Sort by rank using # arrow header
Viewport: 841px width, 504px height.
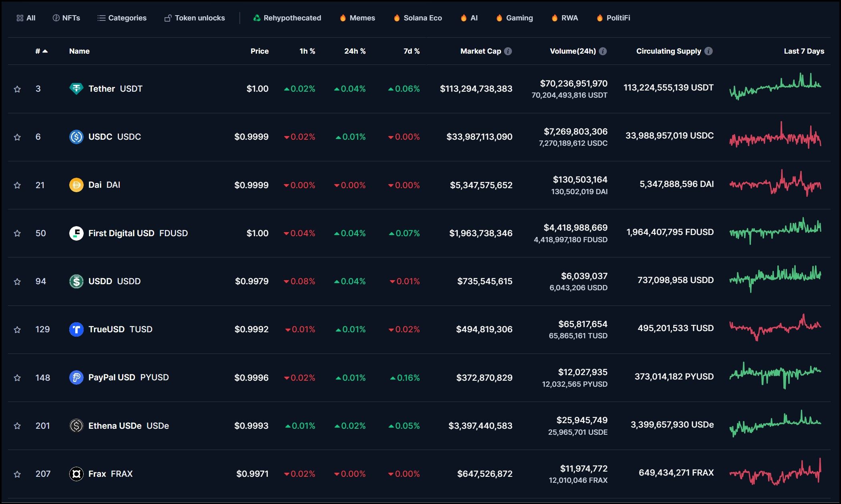(x=41, y=51)
